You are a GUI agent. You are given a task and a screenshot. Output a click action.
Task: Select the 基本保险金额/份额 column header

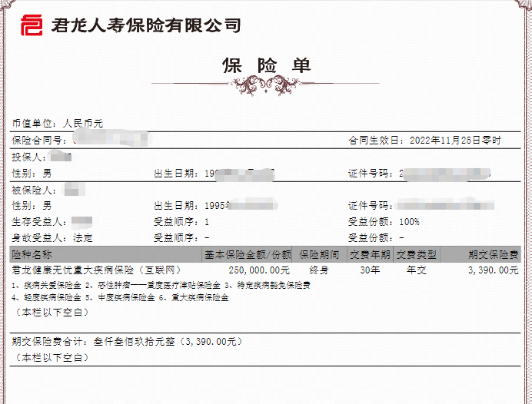(247, 254)
